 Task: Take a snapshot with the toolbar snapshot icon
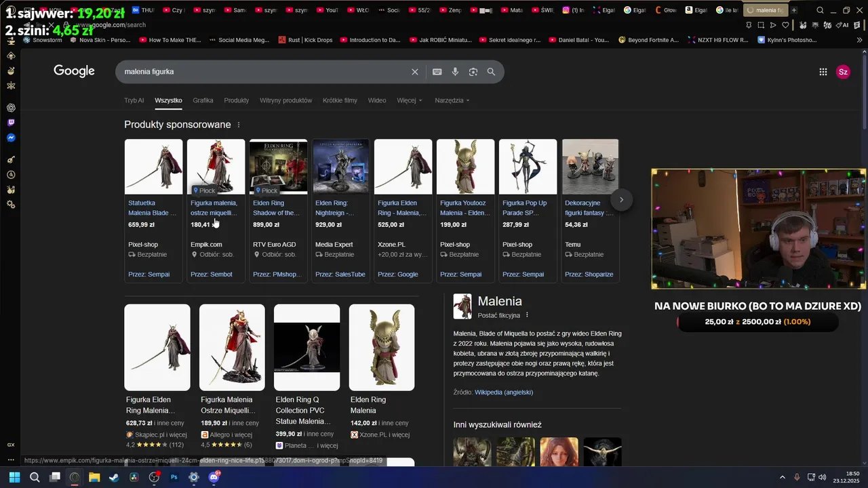coord(760,25)
